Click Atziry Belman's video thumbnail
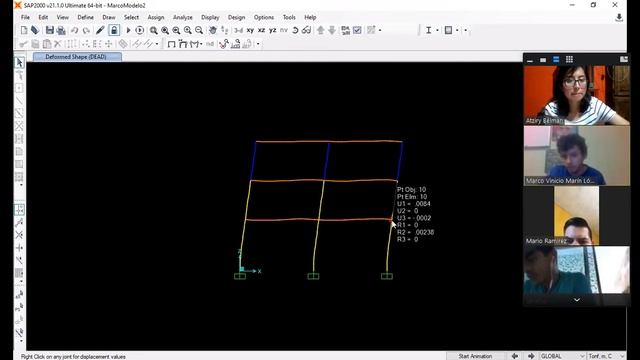Image resolution: width=640 pixels, height=360 pixels. point(576,95)
